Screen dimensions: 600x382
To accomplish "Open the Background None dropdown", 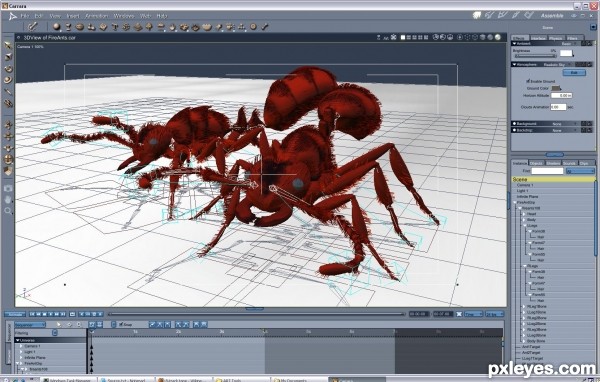I will pos(564,124).
